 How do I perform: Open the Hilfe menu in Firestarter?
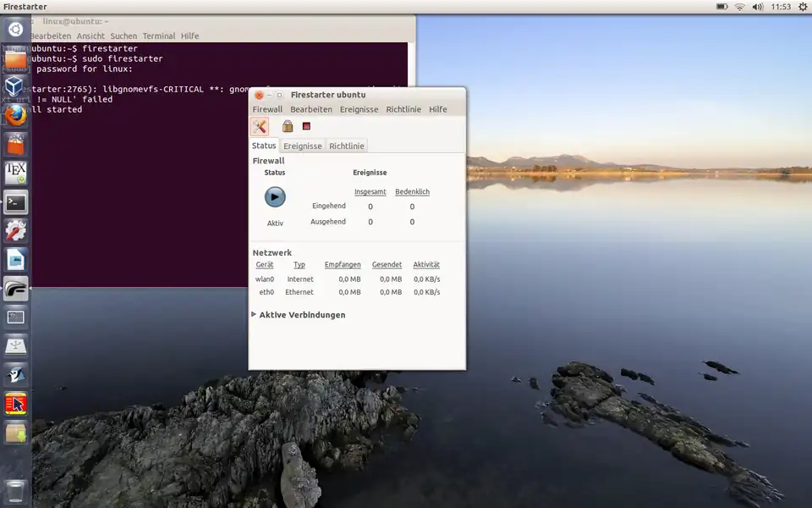click(x=438, y=109)
